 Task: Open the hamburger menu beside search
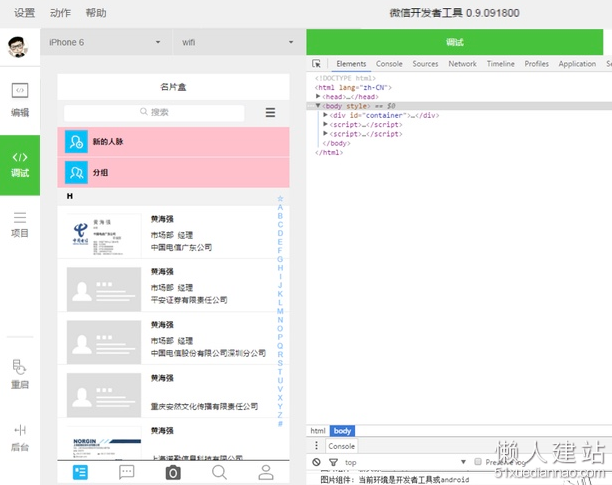(270, 112)
